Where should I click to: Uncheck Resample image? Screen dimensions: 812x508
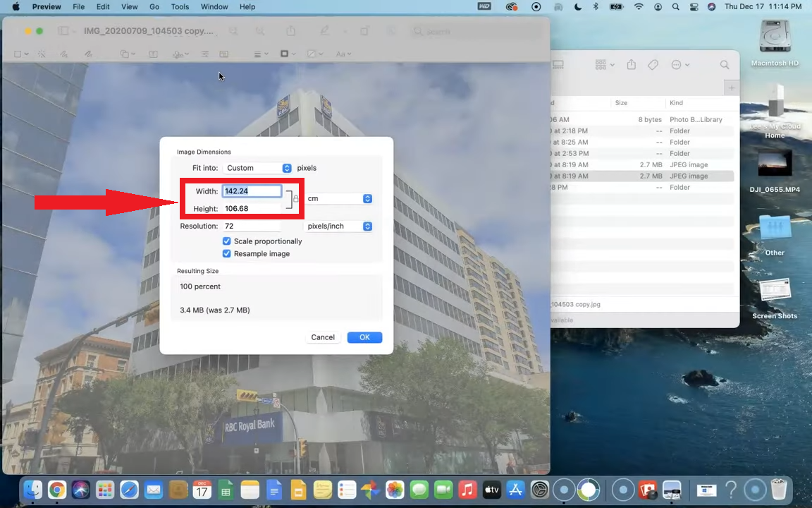coord(226,253)
